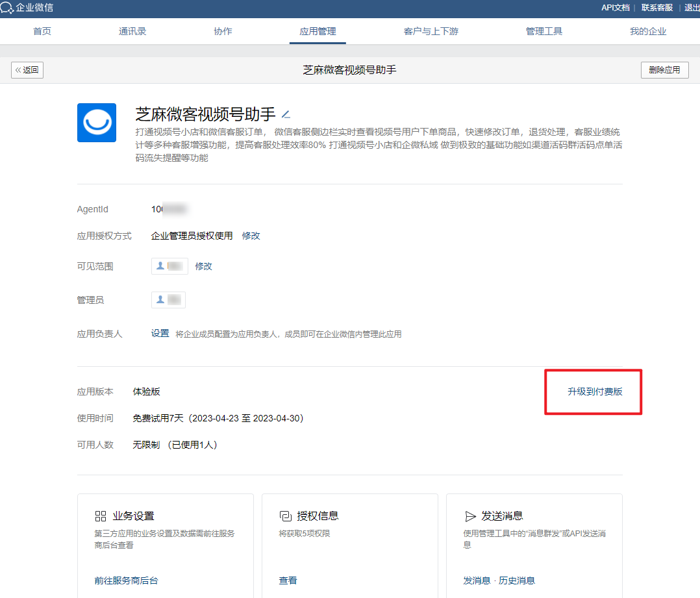Screen dimensions: 700x598
Task: Open the API文档 link
Action: pos(615,8)
